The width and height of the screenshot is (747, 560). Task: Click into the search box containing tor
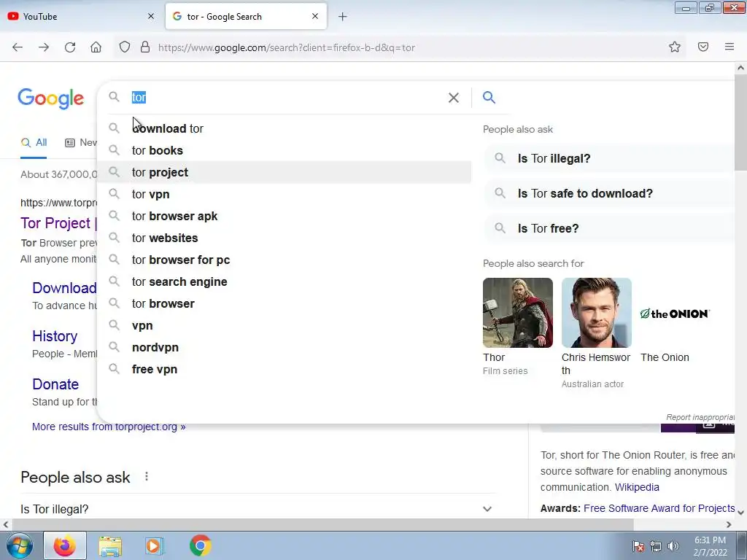tap(286, 97)
